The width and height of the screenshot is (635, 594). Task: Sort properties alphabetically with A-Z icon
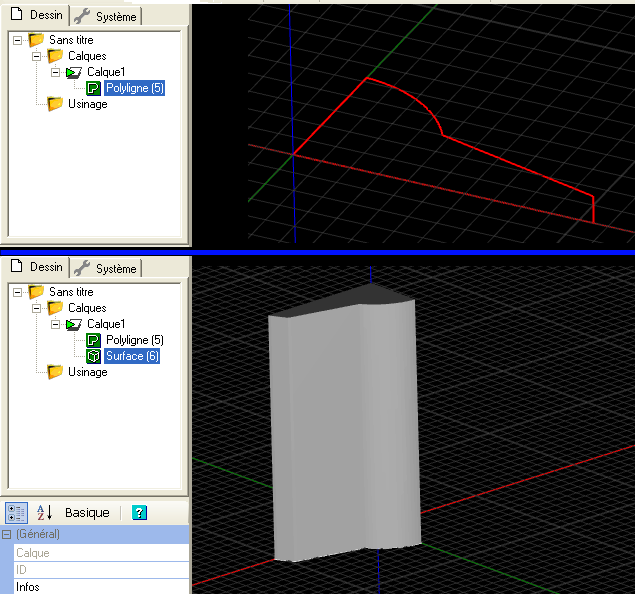tap(45, 513)
